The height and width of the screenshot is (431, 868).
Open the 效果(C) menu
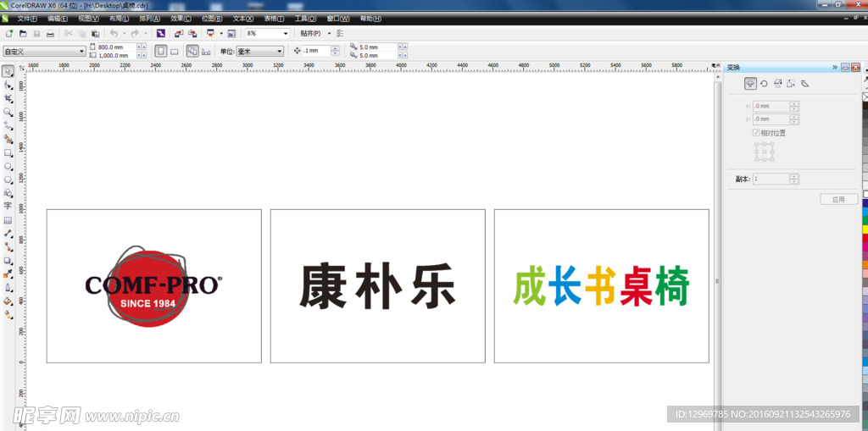point(179,18)
